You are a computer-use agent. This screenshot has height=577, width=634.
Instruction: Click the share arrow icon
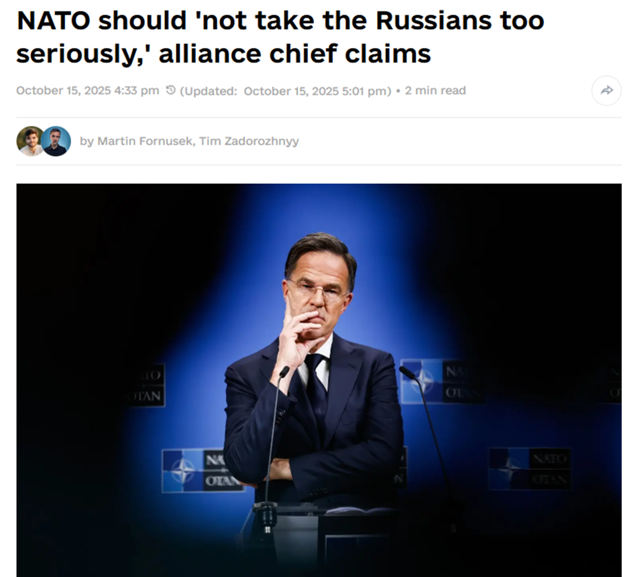(606, 91)
